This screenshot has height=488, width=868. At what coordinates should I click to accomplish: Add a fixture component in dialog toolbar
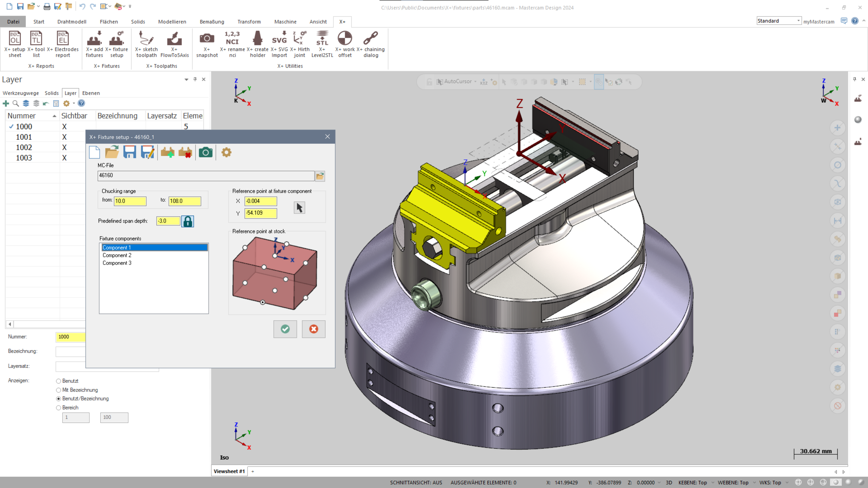tap(167, 152)
